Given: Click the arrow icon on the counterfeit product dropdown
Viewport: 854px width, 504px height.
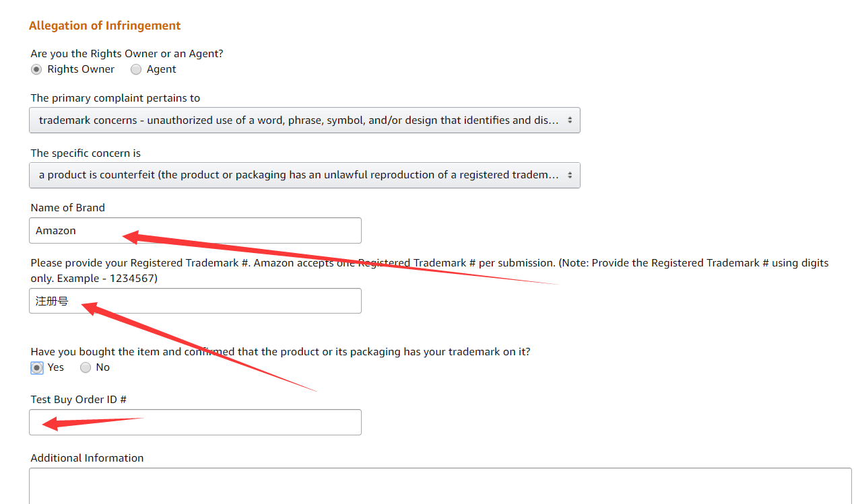Looking at the screenshot, I should pyautogui.click(x=570, y=175).
